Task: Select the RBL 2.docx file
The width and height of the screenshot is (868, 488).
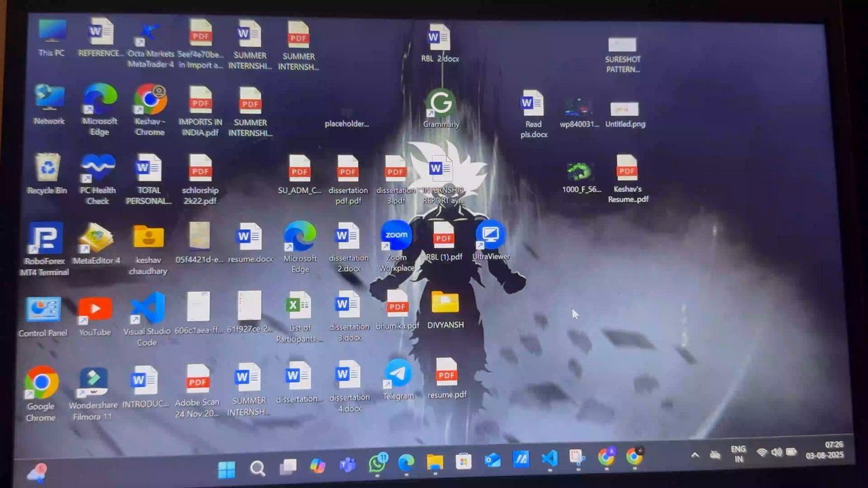Action: 440,43
